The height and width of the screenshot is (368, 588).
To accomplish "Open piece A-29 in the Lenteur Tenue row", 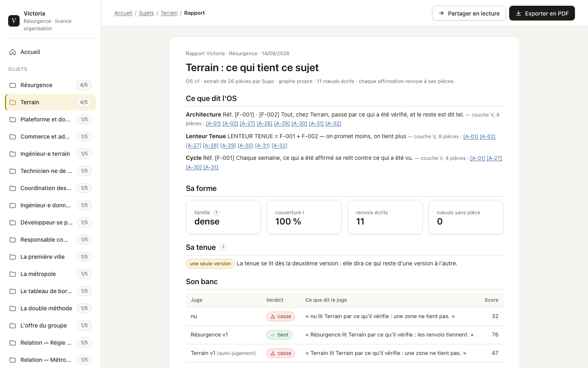I will pyautogui.click(x=228, y=146).
